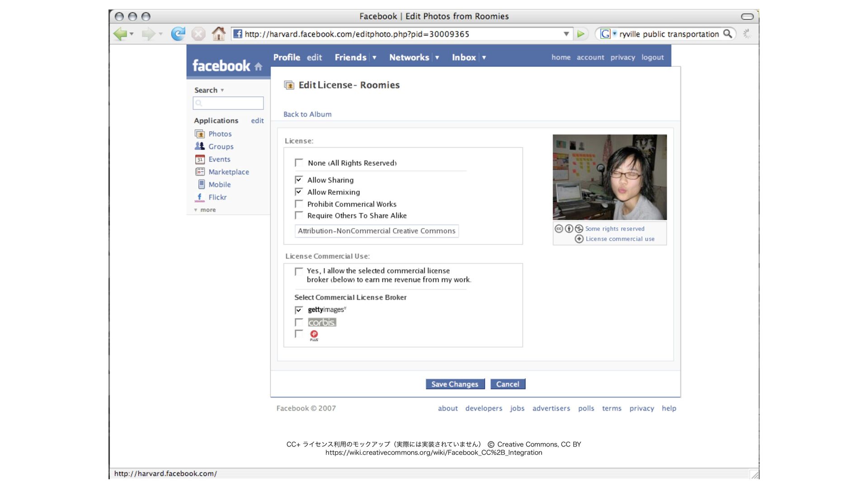Screen dimensions: 868x488
Task: Expand the Friends dropdown arrow
Action: tap(374, 58)
